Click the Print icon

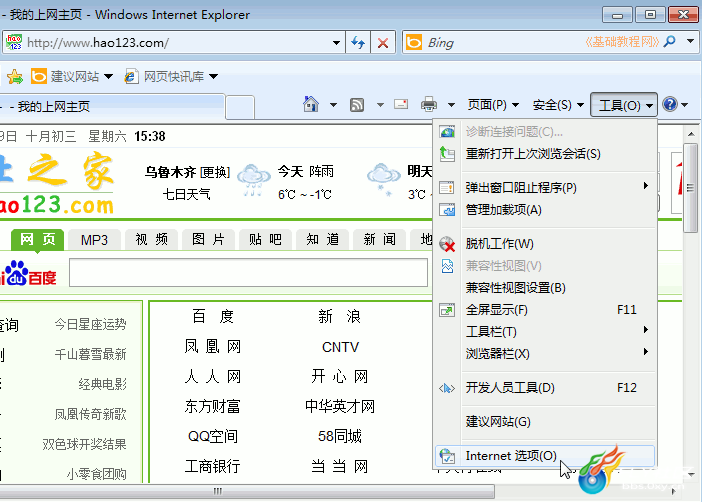coord(428,105)
